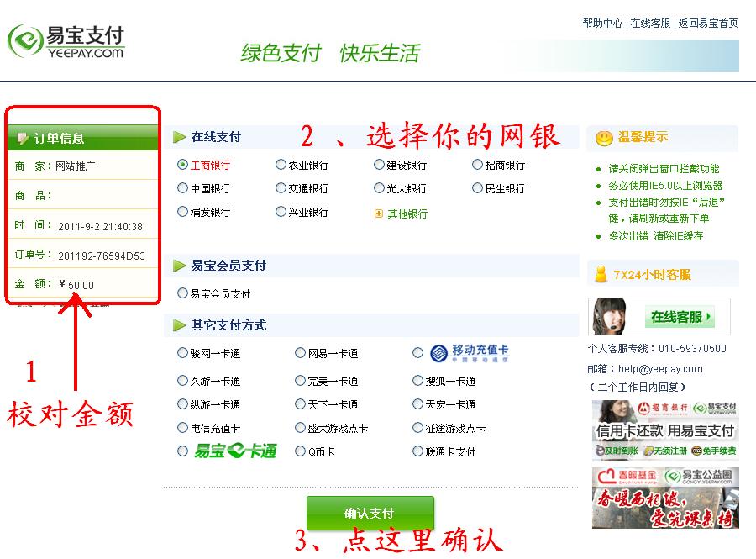Click the order number 201192-76594D53
This screenshot has height=559, width=756.
pyautogui.click(x=102, y=256)
